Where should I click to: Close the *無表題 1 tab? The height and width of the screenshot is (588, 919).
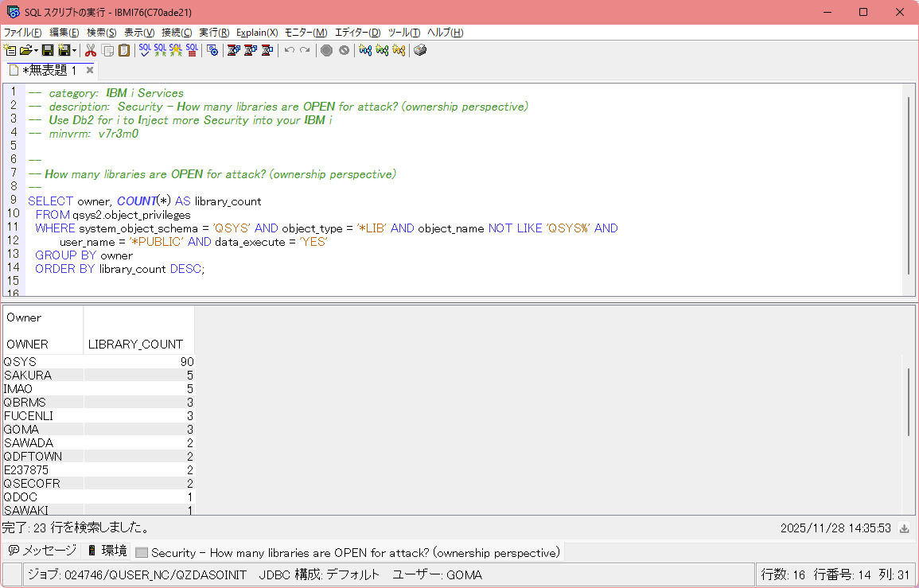tap(90, 70)
